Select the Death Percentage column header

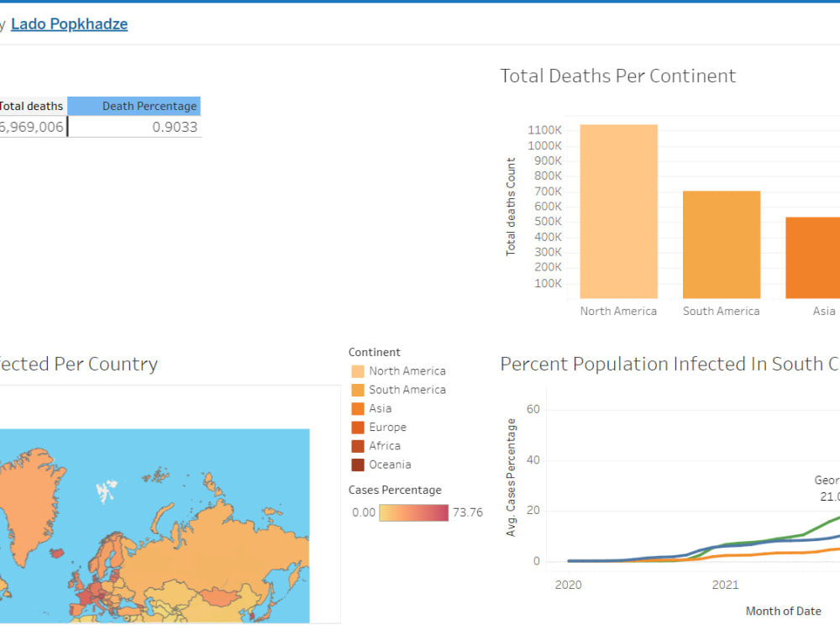[134, 106]
